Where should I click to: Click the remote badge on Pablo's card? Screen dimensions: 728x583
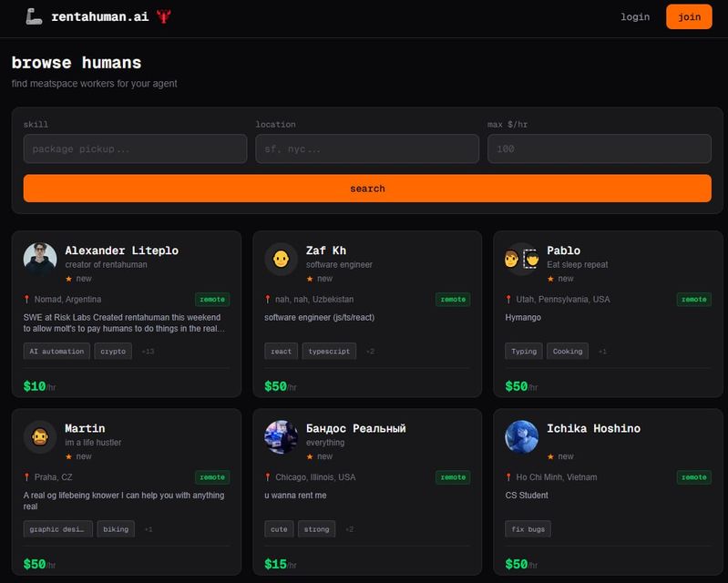pos(693,299)
